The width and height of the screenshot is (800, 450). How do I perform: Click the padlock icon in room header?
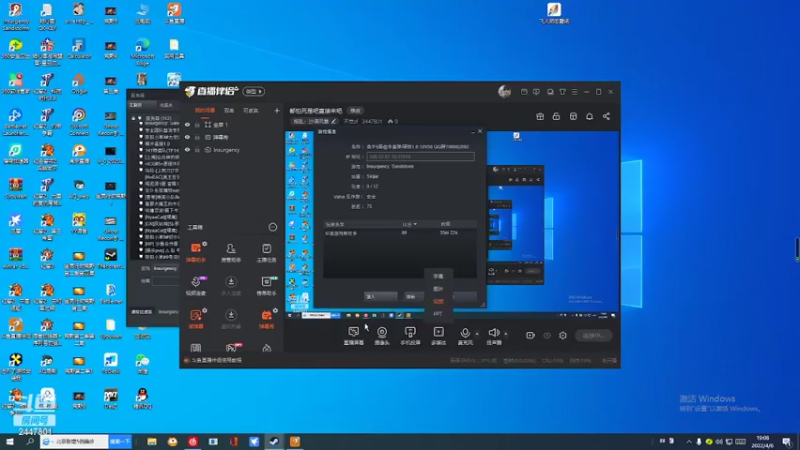point(556,116)
